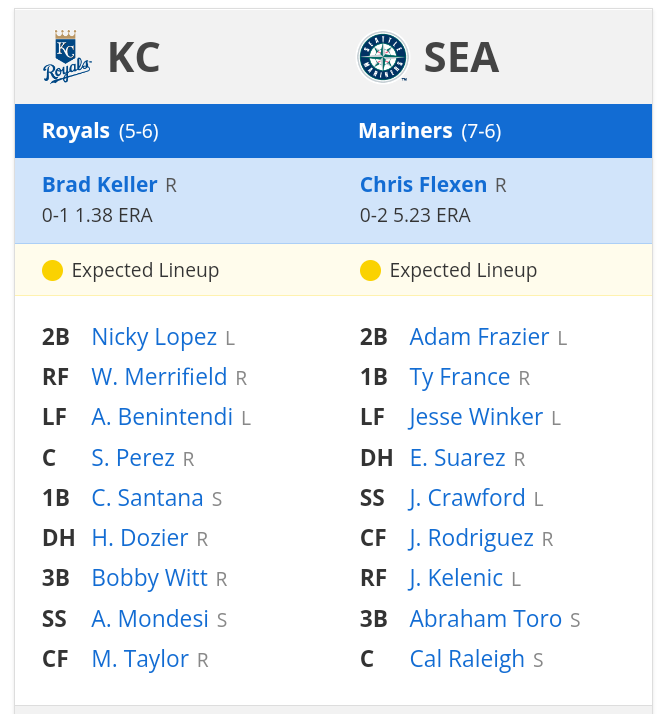The height and width of the screenshot is (714, 668).
Task: Click on A. Benintendi
Action: click(162, 417)
